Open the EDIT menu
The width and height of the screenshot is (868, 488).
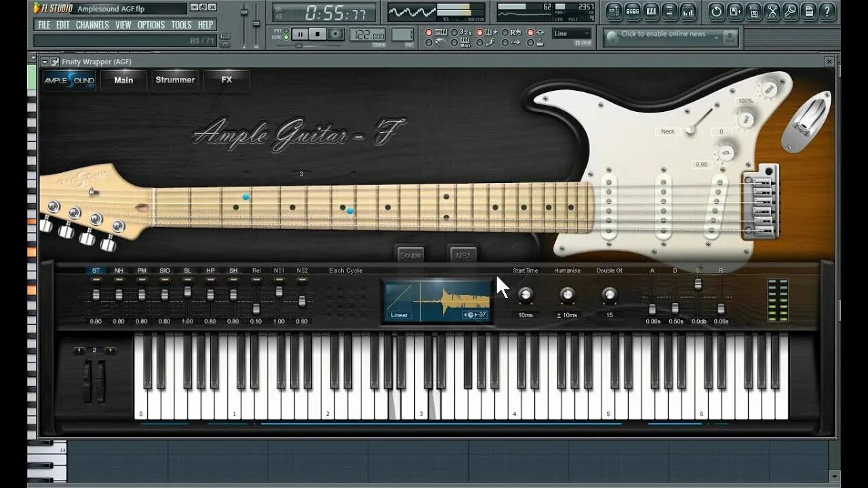tap(63, 24)
